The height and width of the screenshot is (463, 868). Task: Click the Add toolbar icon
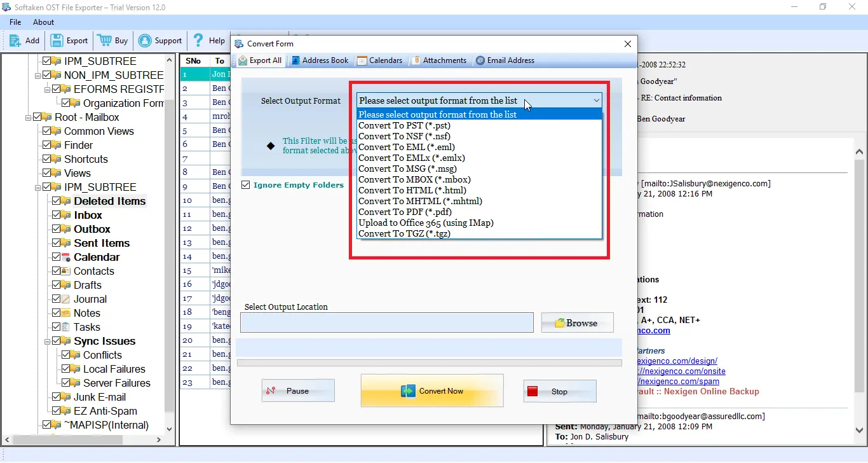pyautogui.click(x=15, y=40)
